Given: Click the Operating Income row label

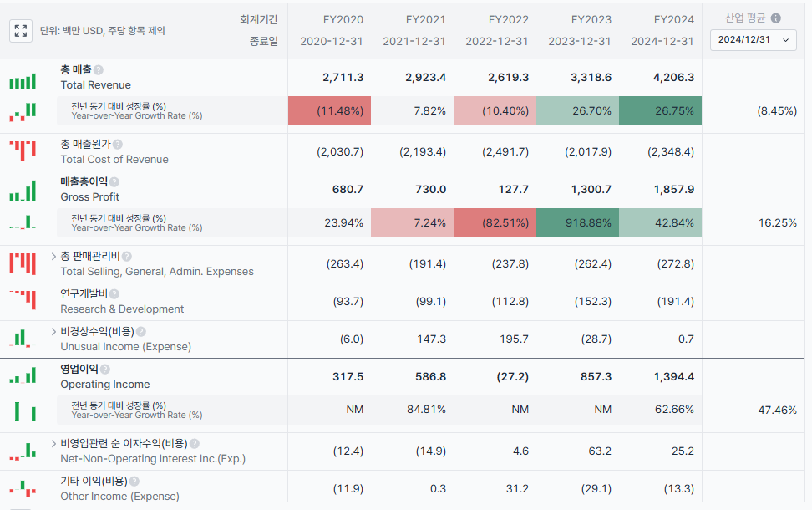Looking at the screenshot, I should [x=104, y=384].
